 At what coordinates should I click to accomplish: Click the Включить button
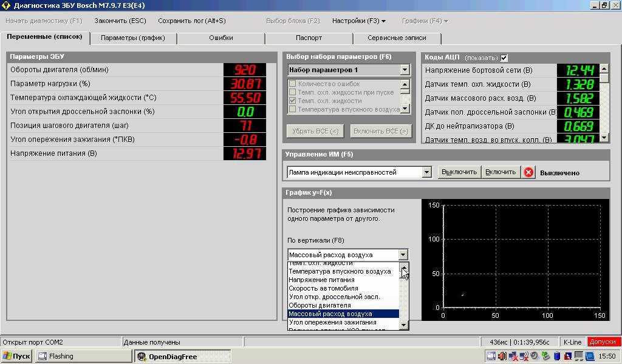click(x=501, y=172)
